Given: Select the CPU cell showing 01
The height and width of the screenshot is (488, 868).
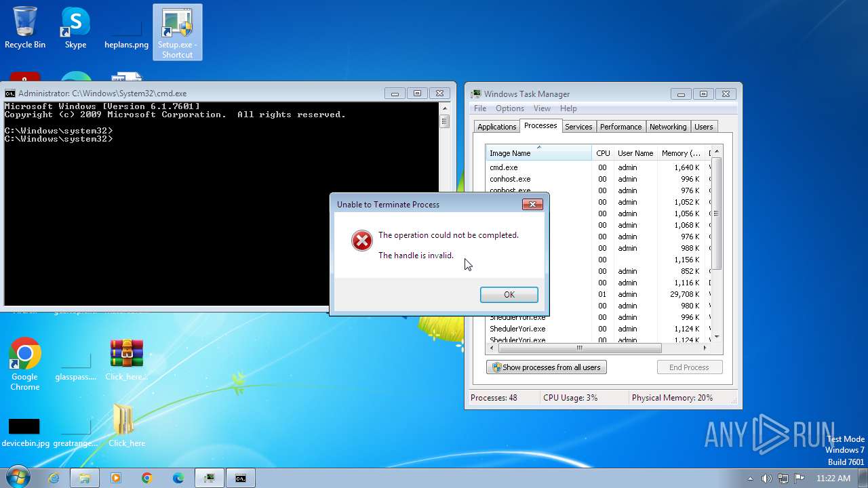Looking at the screenshot, I should [x=602, y=294].
